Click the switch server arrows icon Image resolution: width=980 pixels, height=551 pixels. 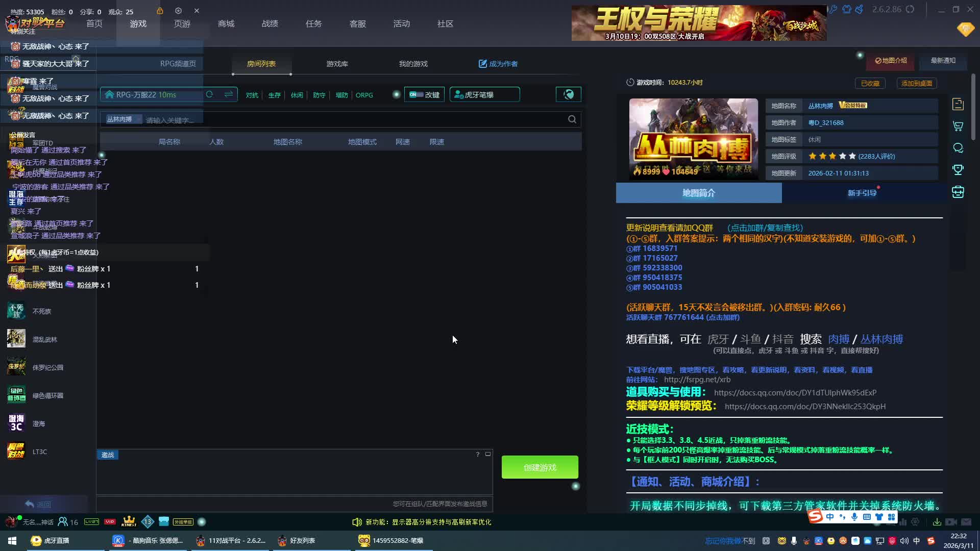(228, 94)
